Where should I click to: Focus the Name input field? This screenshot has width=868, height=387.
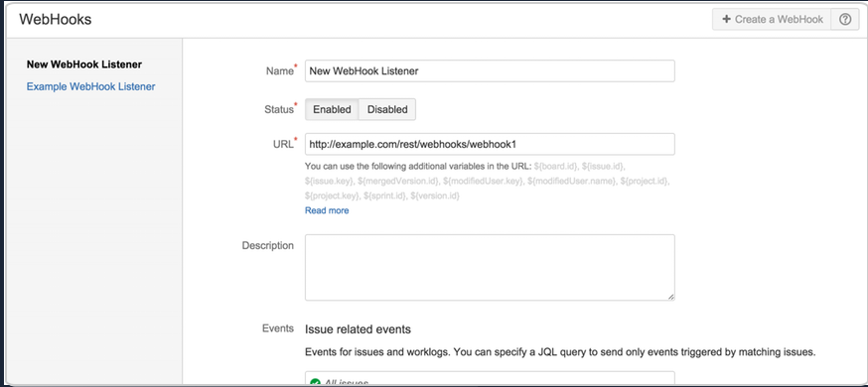pos(490,70)
